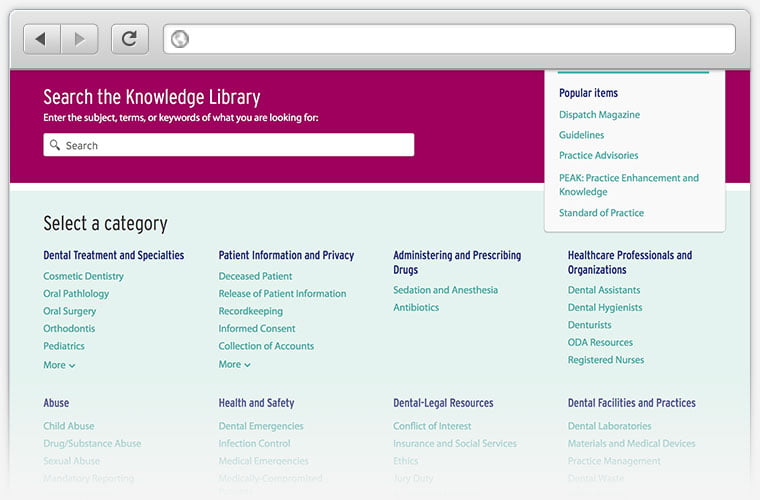Open Standard of Practice link
760x500 pixels.
[x=601, y=213]
